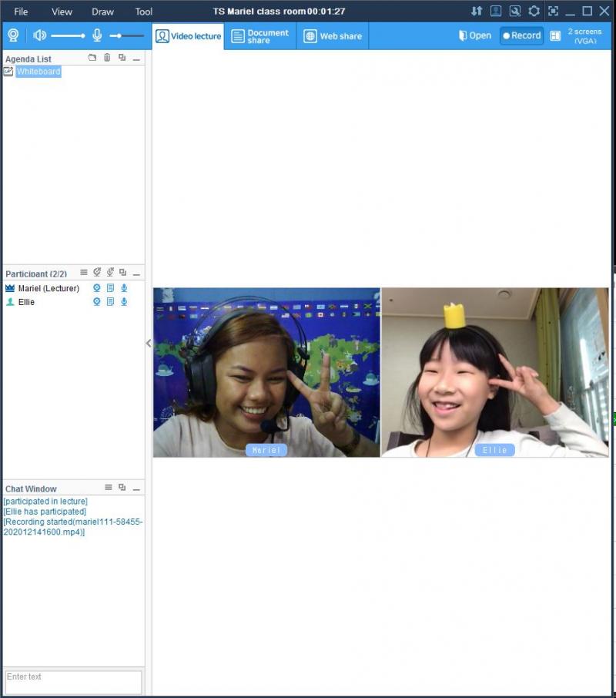
Task: Click the microphone icon in the top toolbar
Action: (x=97, y=35)
